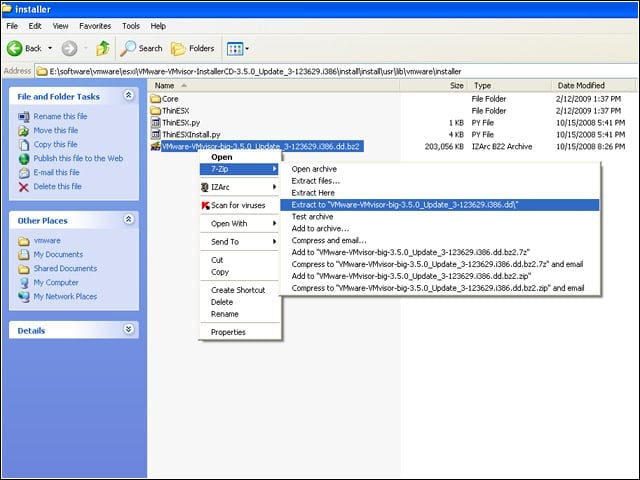Select Cut from the context menu
Image resolution: width=640 pixels, height=480 pixels.
tap(239, 260)
